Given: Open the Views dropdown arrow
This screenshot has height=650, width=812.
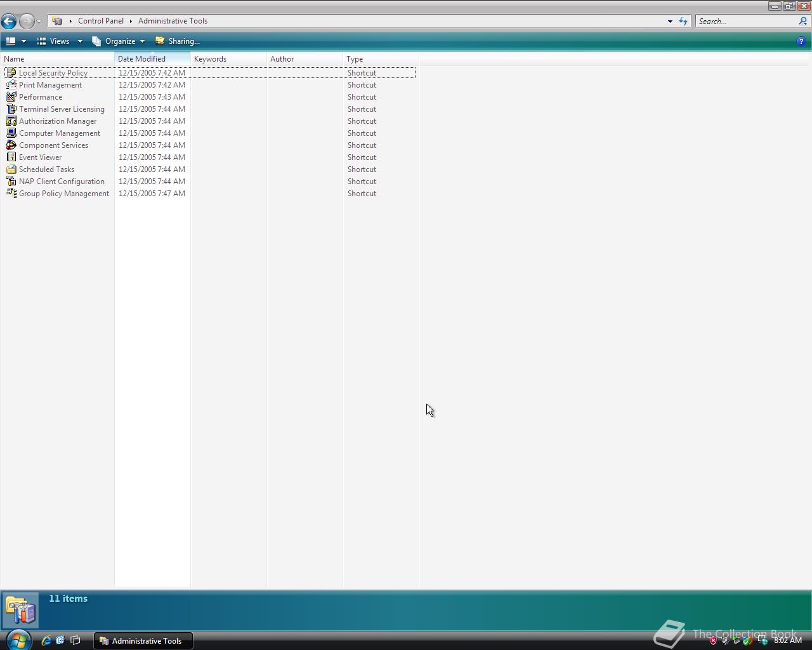Looking at the screenshot, I should click(80, 41).
